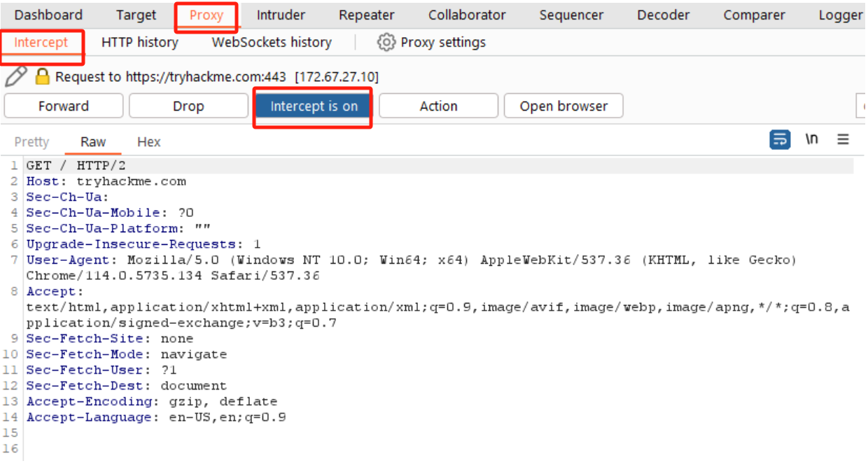Image resolution: width=868 pixels, height=468 pixels.
Task: Drop the intercepted request
Action: point(188,106)
